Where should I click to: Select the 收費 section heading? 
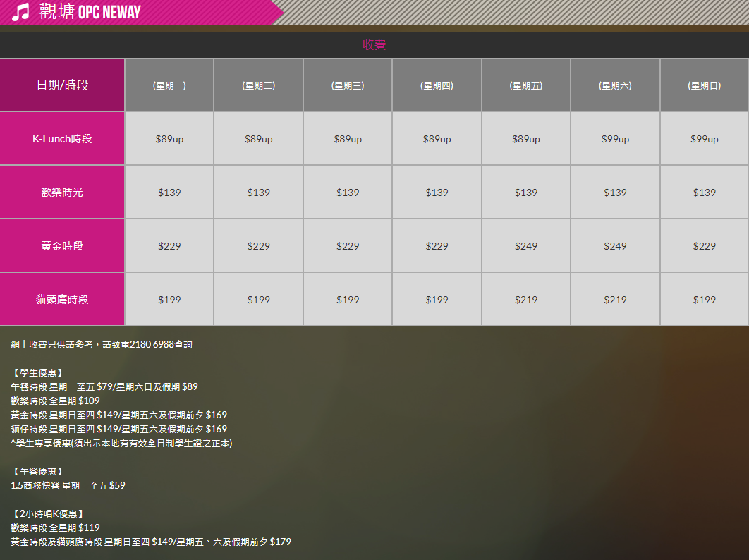tap(374, 45)
